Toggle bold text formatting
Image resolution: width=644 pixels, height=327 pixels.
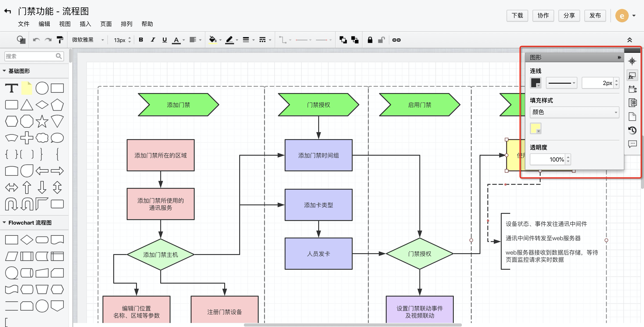tap(141, 40)
